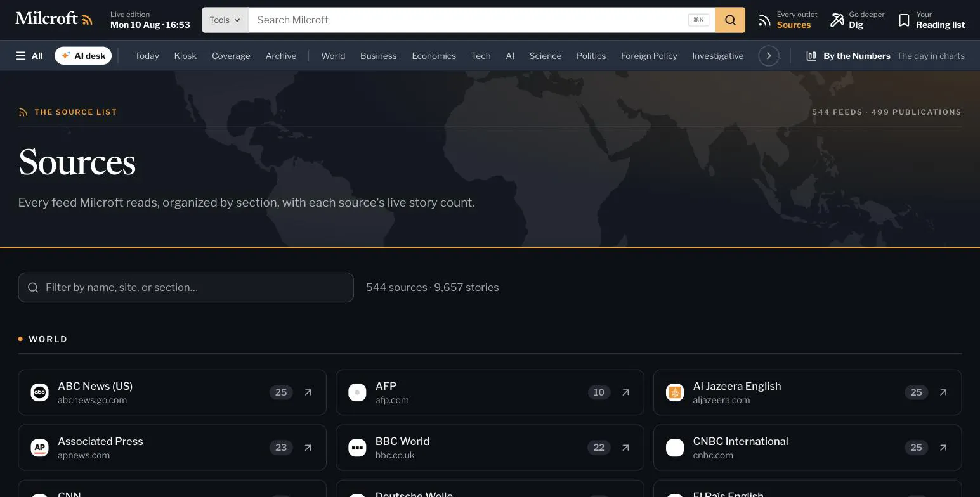Select the Science section
Screen dimensions: 980x497
tap(546, 56)
